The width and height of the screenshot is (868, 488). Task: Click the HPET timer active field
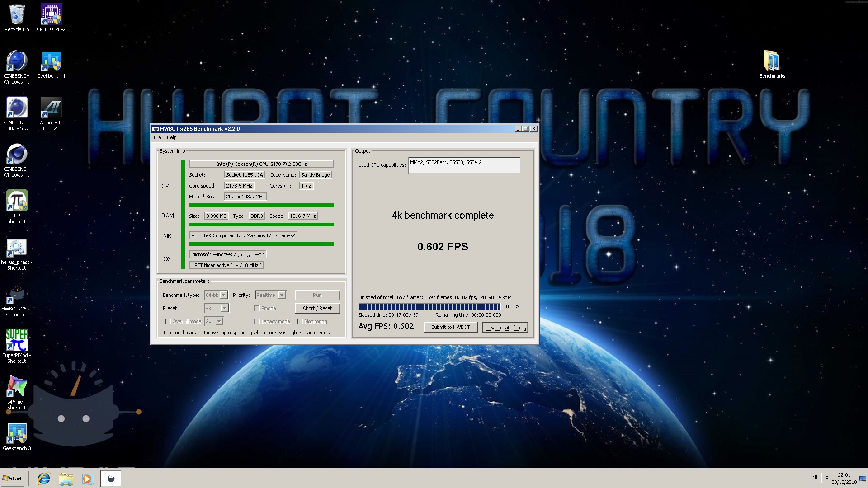226,265
